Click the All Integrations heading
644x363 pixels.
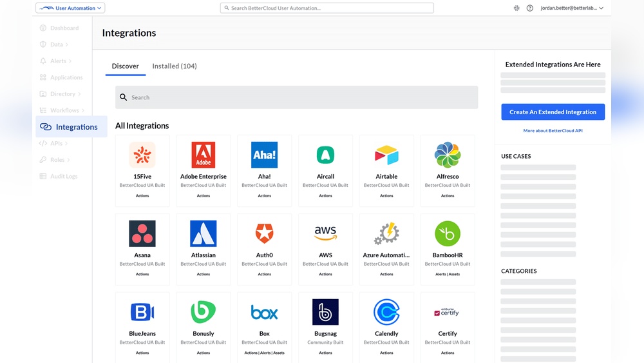click(142, 126)
